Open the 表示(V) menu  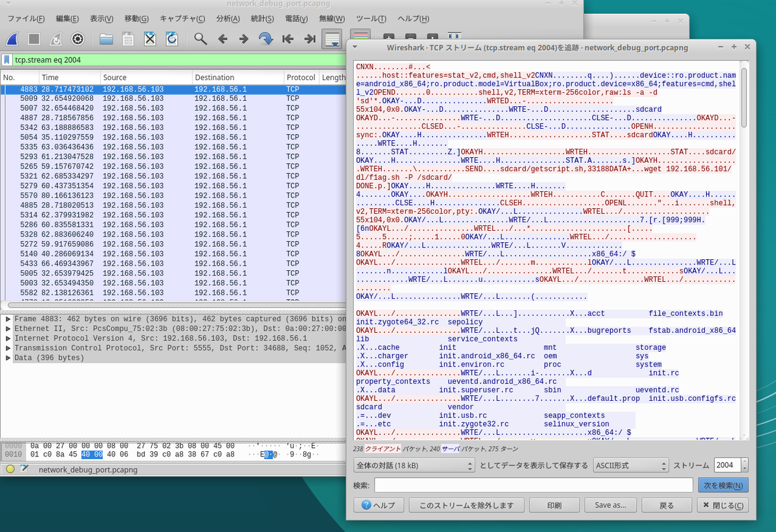[x=102, y=19]
